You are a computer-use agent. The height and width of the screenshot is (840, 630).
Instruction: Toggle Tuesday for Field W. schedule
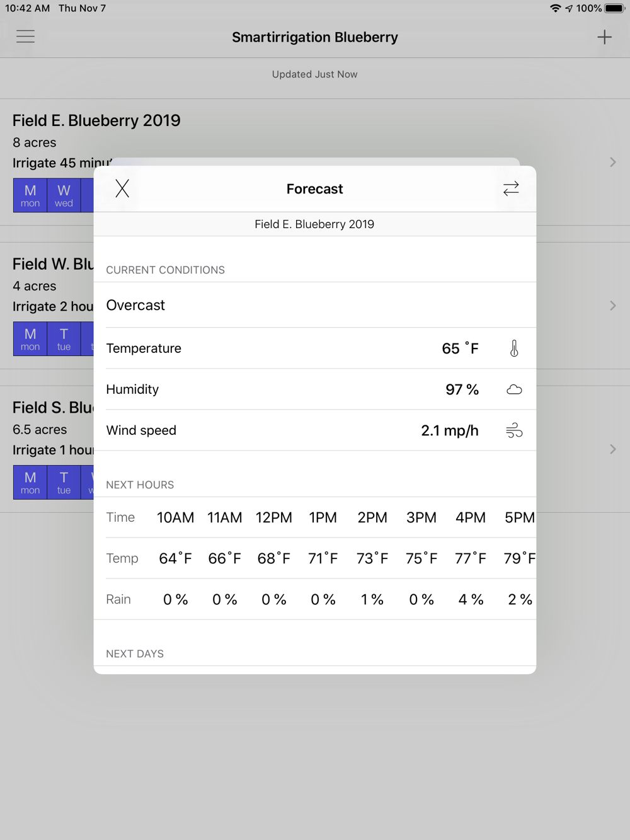[x=64, y=339]
